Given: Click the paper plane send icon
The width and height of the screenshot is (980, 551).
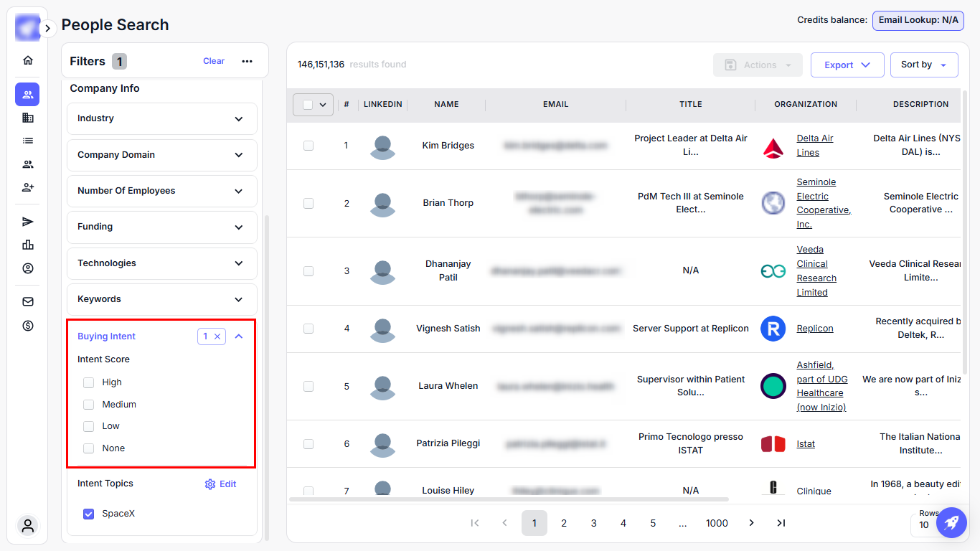Looking at the screenshot, I should pos(28,222).
